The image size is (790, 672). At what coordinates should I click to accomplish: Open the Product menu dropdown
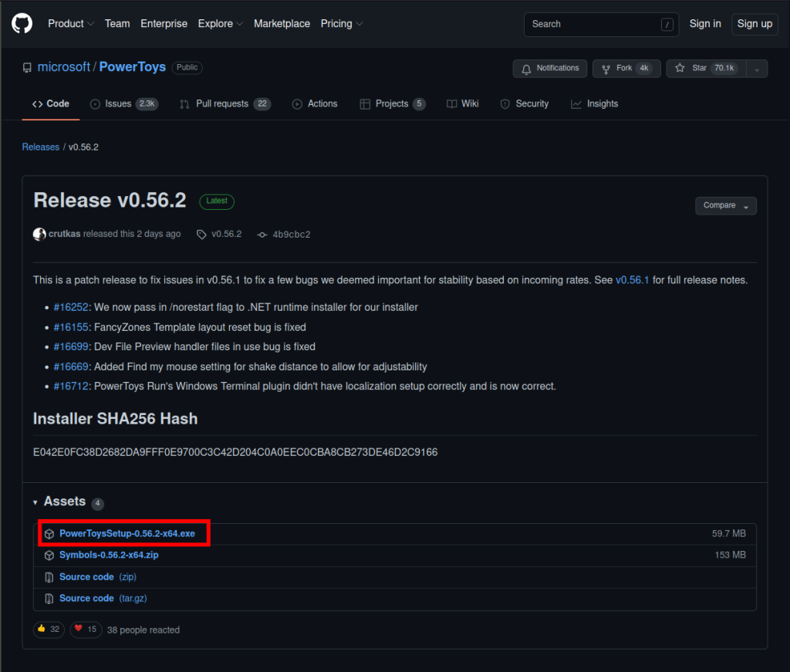pos(71,24)
